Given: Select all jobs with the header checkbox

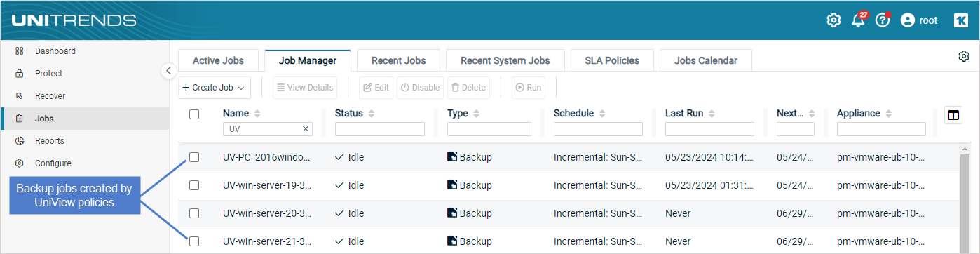Looking at the screenshot, I should pyautogui.click(x=194, y=114).
